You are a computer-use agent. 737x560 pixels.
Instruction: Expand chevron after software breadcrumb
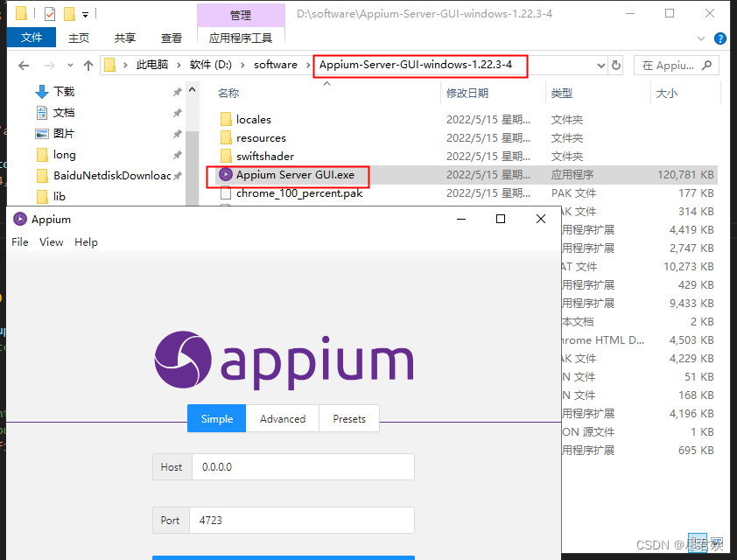coord(308,66)
